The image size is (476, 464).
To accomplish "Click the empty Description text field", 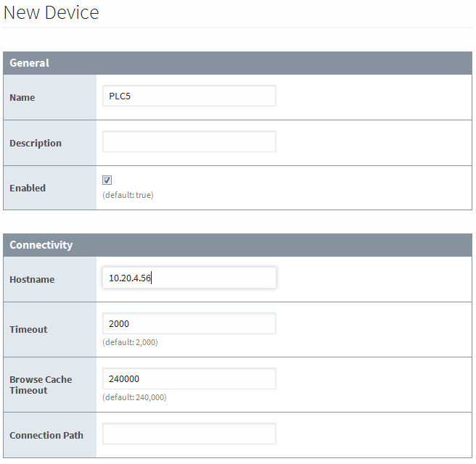I will (189, 142).
